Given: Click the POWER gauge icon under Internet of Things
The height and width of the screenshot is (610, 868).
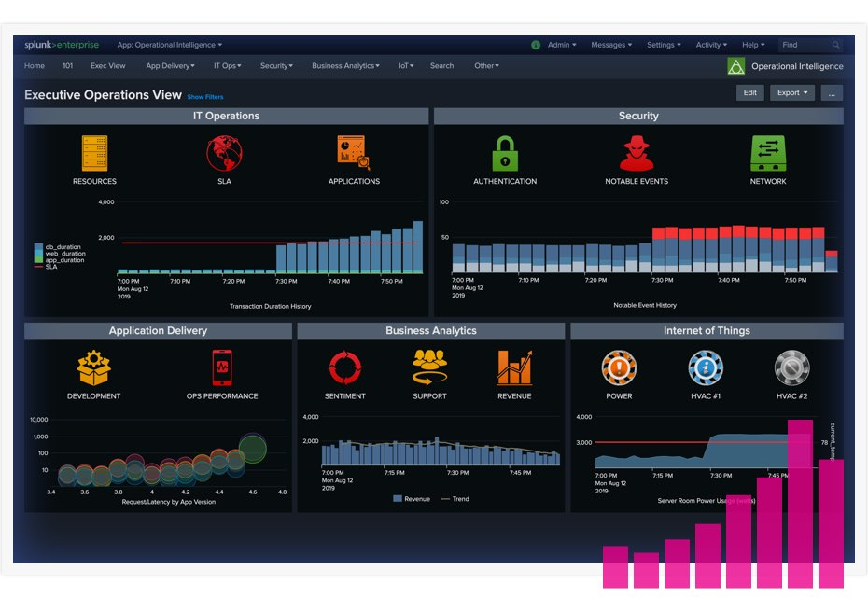Looking at the screenshot, I should pyautogui.click(x=619, y=367).
